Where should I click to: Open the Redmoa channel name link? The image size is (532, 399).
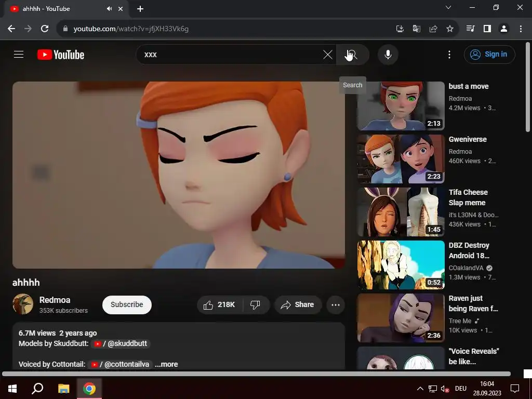click(x=55, y=300)
